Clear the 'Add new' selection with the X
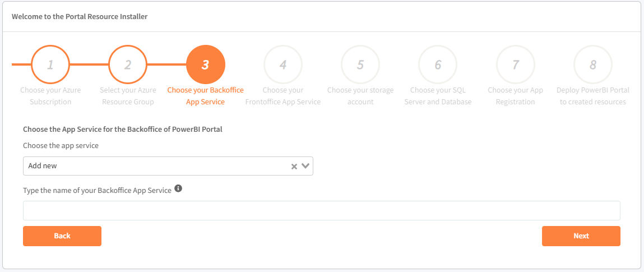This screenshot has height=272, width=644. point(294,166)
